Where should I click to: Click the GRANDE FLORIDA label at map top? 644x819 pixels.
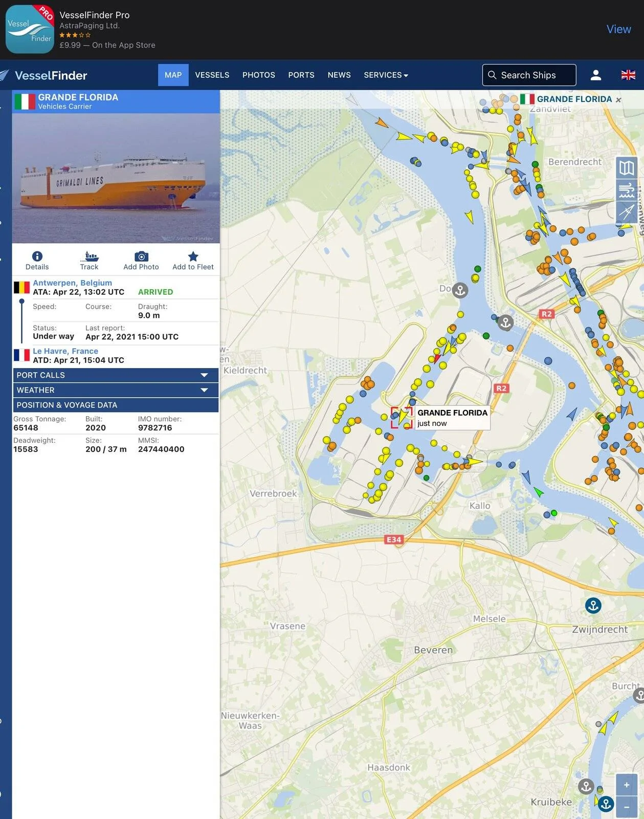pyautogui.click(x=574, y=99)
